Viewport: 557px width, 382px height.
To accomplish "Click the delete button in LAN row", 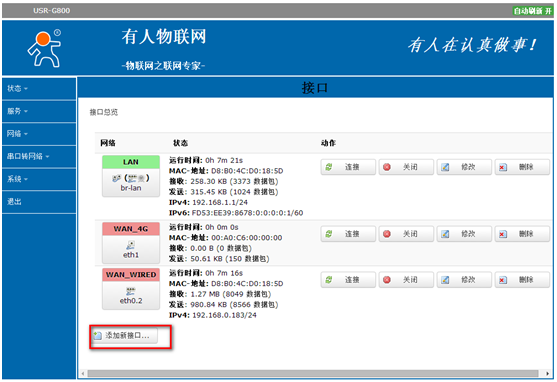I will pyautogui.click(x=522, y=167).
